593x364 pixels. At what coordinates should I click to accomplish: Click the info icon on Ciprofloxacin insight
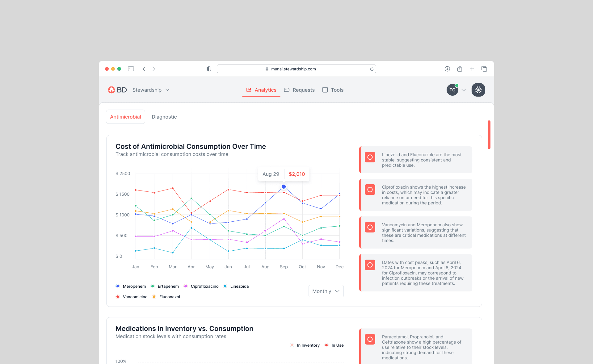point(370,190)
